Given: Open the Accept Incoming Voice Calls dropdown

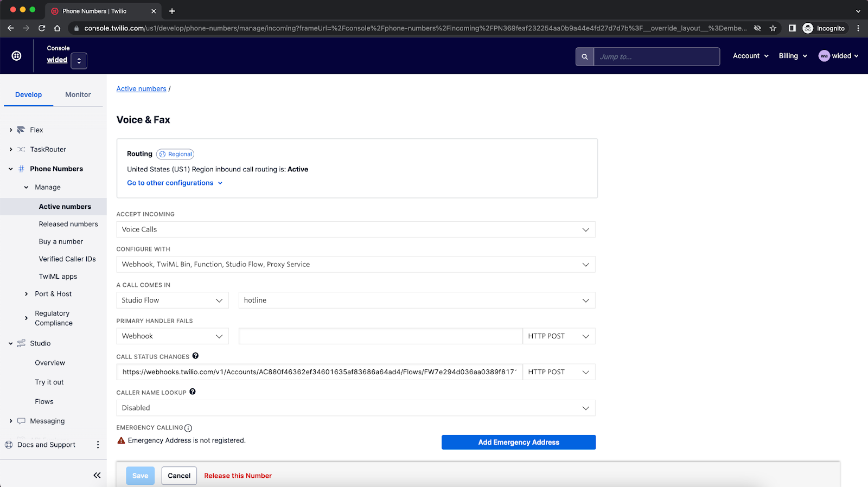Looking at the screenshot, I should click(356, 230).
